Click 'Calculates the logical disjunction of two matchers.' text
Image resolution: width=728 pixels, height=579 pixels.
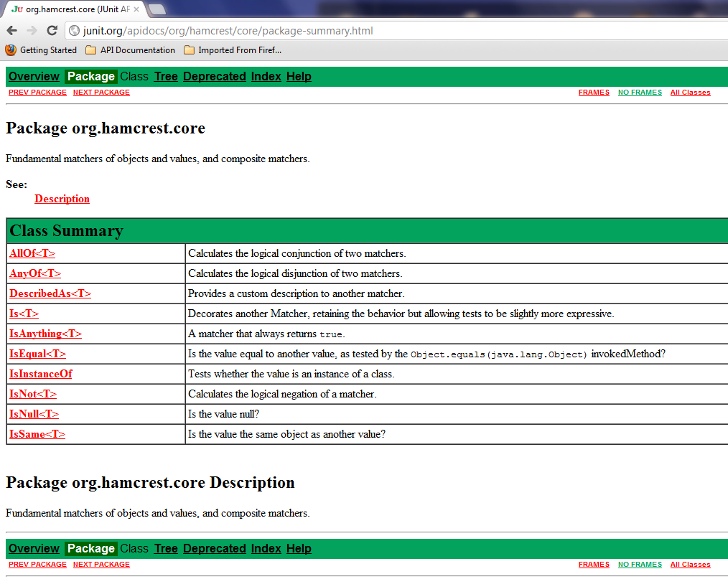(x=295, y=273)
